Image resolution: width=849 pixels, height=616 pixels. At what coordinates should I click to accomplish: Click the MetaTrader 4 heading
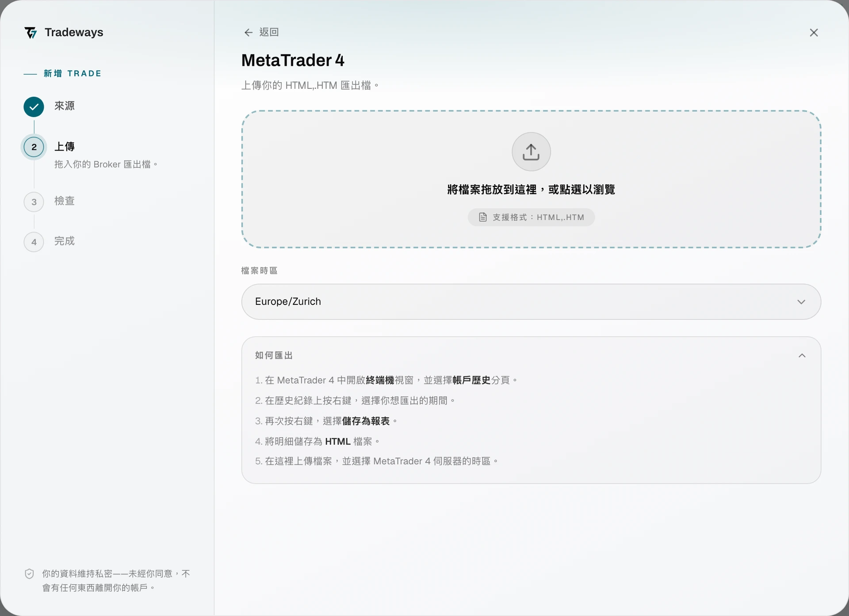click(293, 61)
